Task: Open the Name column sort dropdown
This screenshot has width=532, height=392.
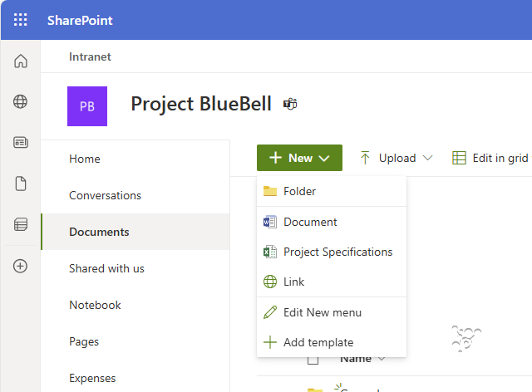Action: click(362, 359)
